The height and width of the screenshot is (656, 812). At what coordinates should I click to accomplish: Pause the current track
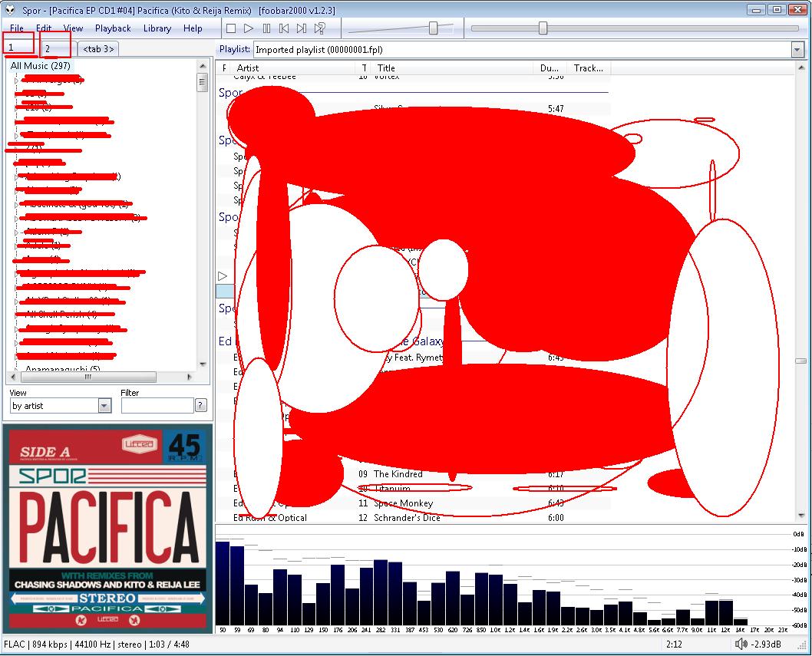click(266, 28)
